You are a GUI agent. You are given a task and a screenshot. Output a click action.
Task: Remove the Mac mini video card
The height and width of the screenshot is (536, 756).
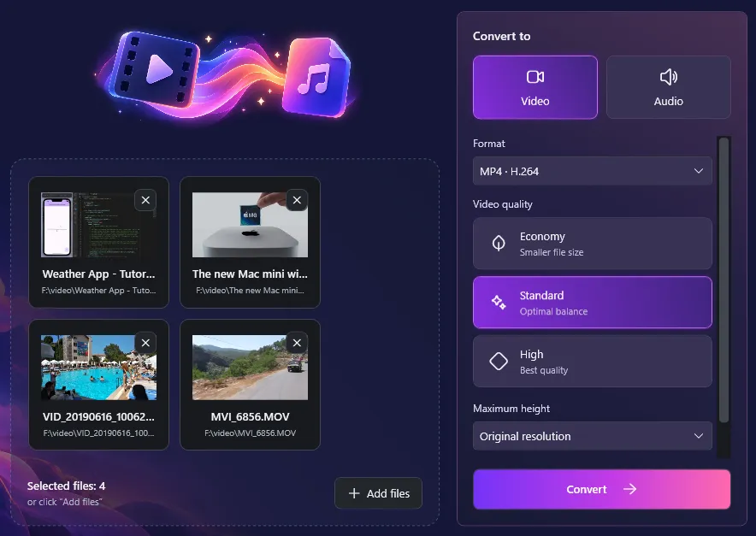297,200
